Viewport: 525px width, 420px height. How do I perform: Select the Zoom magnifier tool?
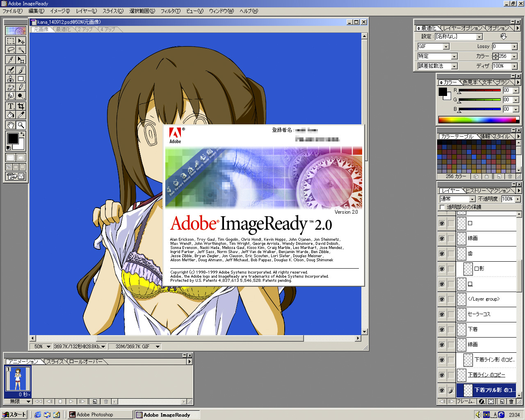pos(21,125)
